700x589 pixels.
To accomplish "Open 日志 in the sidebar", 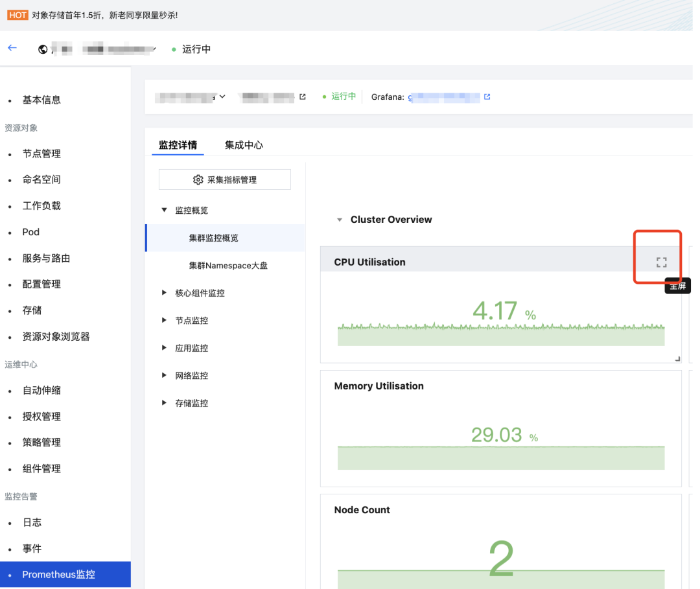I will pyautogui.click(x=32, y=522).
